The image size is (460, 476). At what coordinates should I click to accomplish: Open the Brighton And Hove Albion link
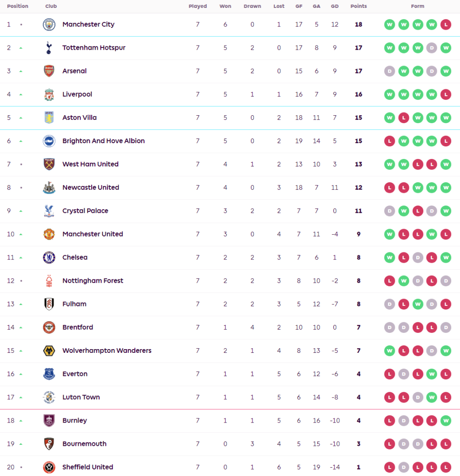coord(103,141)
